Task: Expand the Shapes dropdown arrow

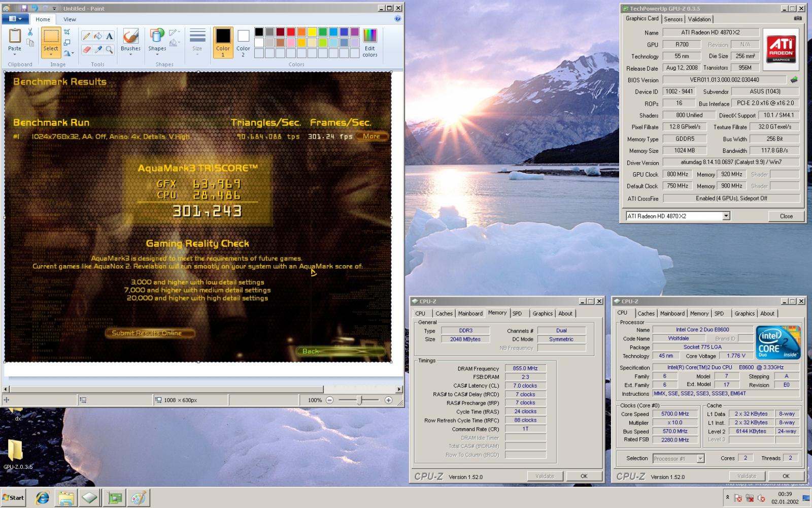Action: pyautogui.click(x=157, y=55)
